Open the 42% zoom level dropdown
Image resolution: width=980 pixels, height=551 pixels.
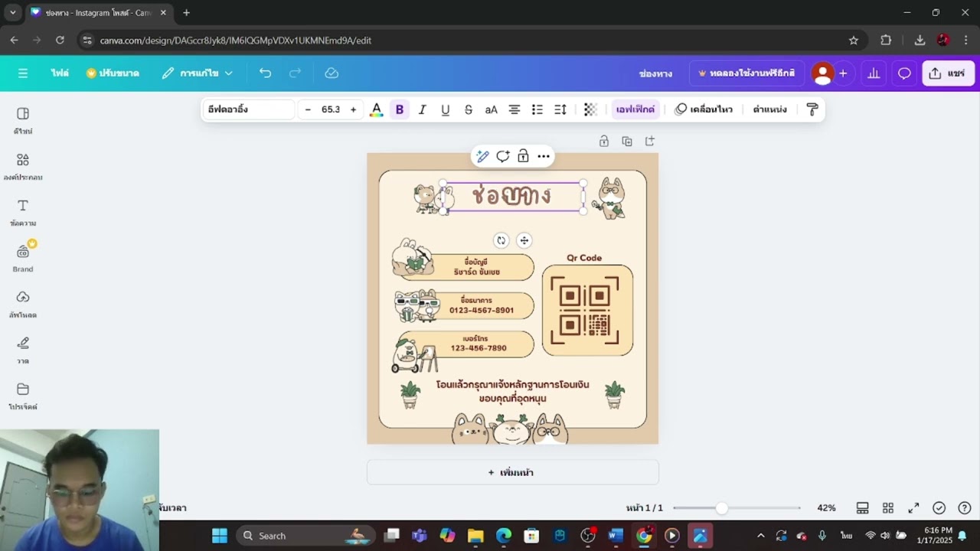coord(826,508)
